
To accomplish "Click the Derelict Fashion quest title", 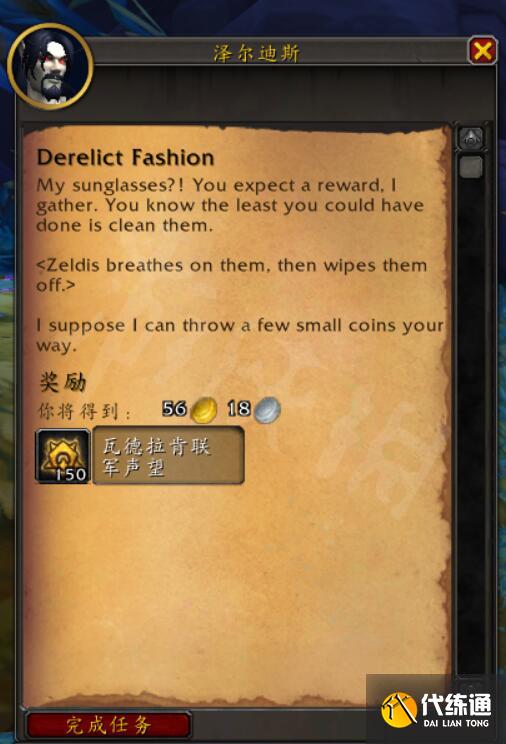I will point(125,157).
